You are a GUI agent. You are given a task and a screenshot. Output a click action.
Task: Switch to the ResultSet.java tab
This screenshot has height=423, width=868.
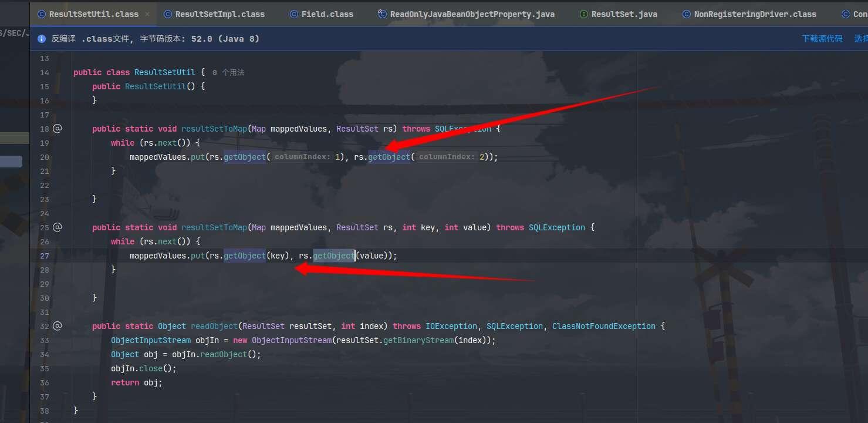624,14
